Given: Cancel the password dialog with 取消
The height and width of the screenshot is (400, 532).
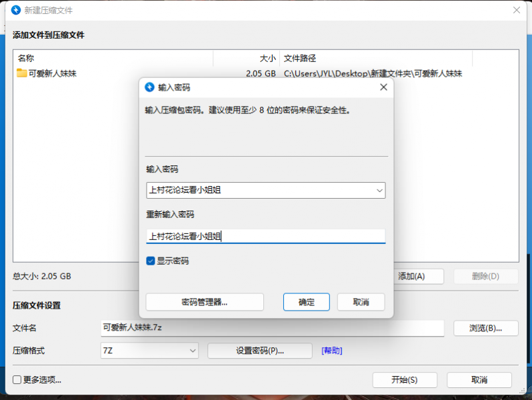Looking at the screenshot, I should 361,302.
